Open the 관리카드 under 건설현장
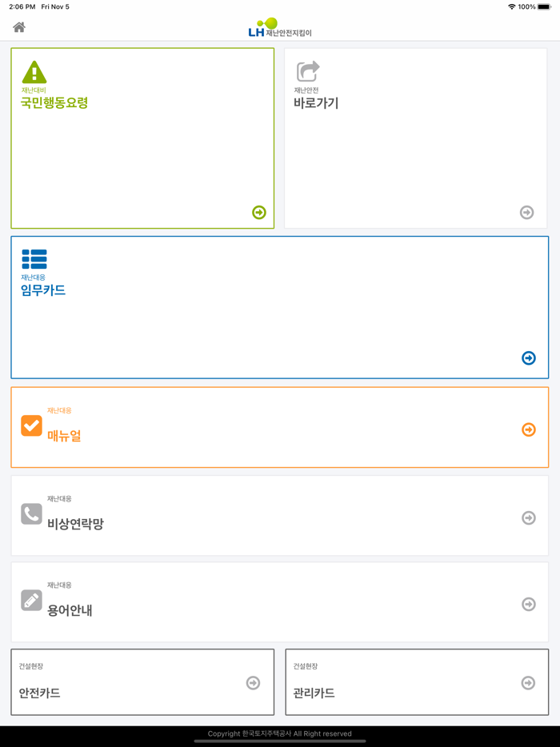 [416, 682]
